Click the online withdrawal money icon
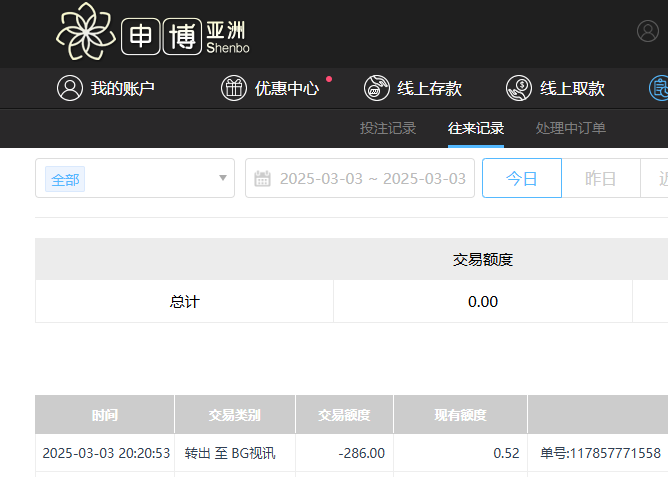The width and height of the screenshot is (668, 477). [x=519, y=88]
